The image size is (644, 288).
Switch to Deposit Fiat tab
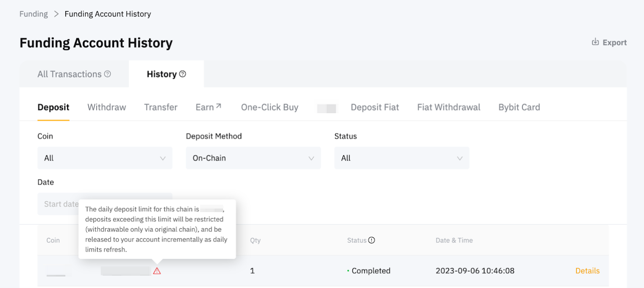point(375,107)
